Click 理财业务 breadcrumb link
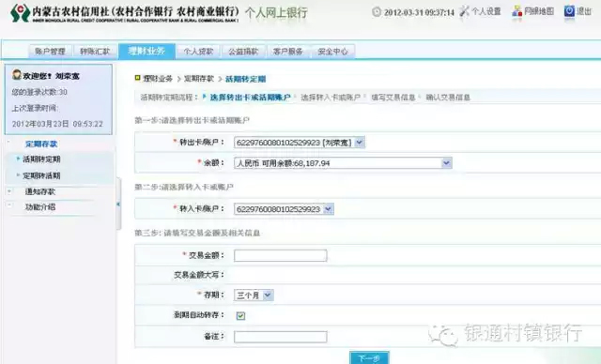The width and height of the screenshot is (601, 364). coord(158,79)
